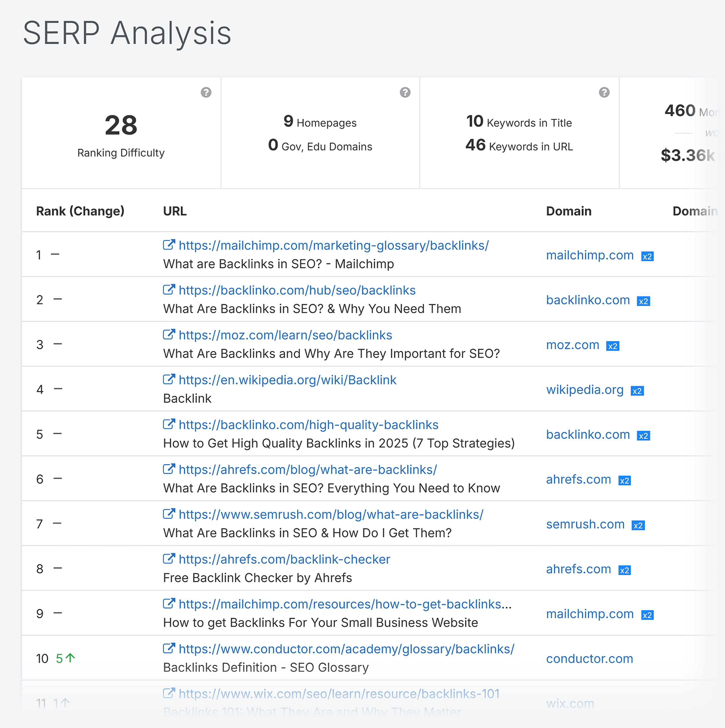Open mailchimp.com/marketing-glossary/backlinks/ link
725x728 pixels.
(x=333, y=246)
